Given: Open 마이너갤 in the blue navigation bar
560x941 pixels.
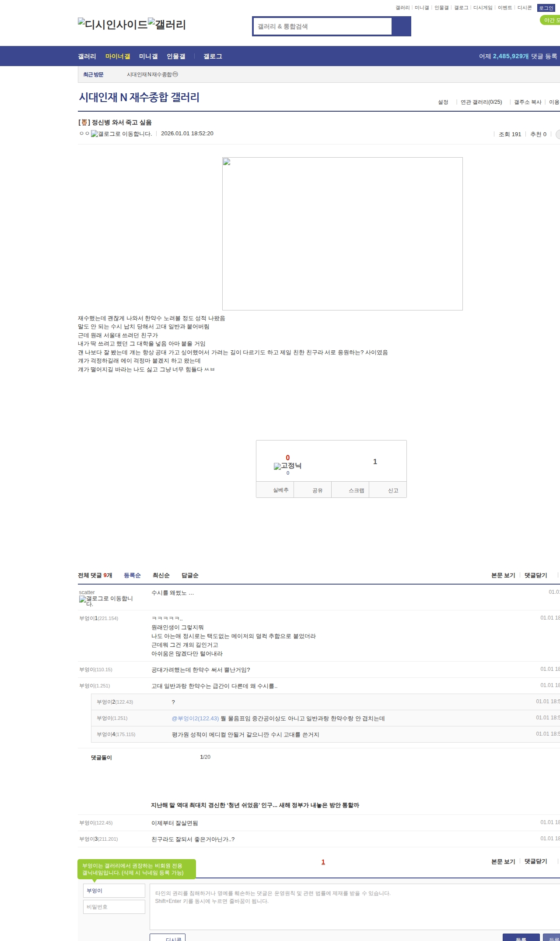Looking at the screenshot, I should [118, 56].
